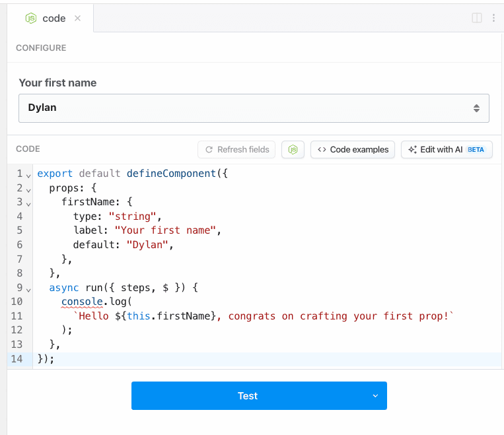The height and width of the screenshot is (435, 504).
Task: Open the Test button dropdown chevron
Action: click(x=375, y=396)
